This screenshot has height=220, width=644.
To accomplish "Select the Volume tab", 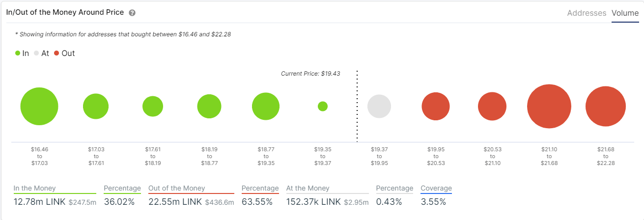I will pos(625,13).
